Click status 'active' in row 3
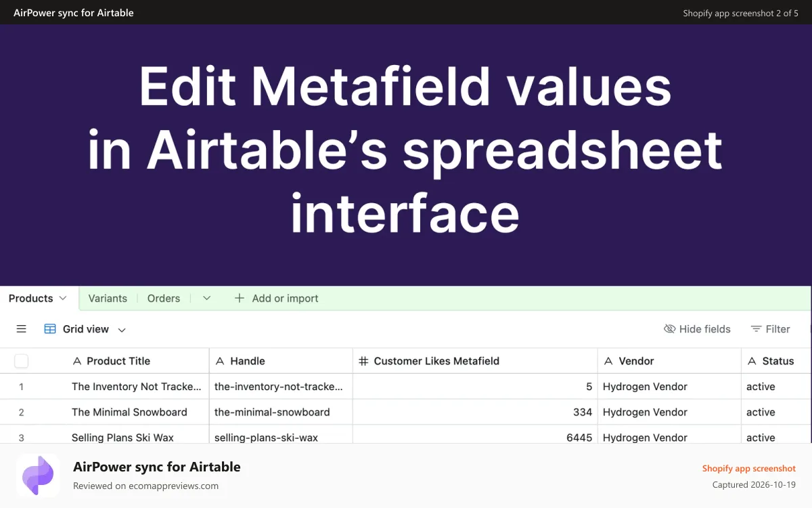 point(761,438)
